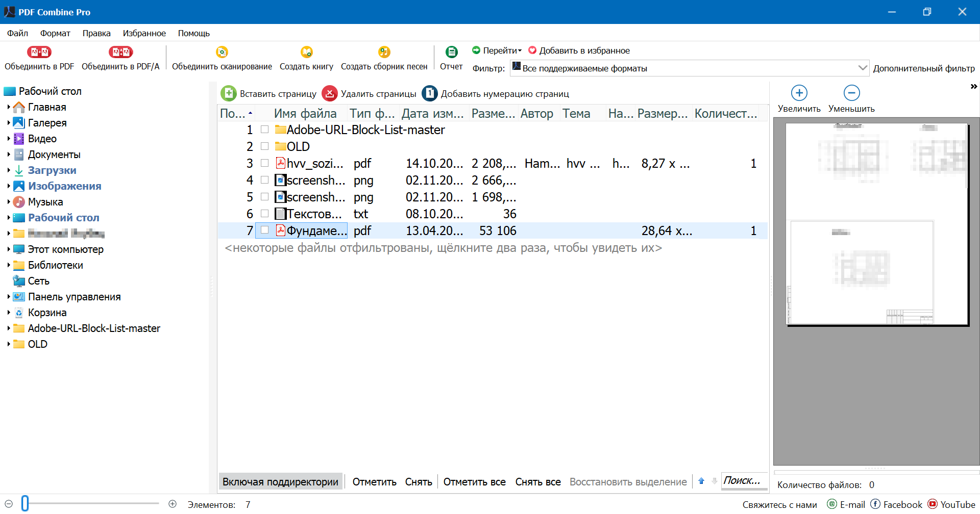Click the zoom-in magnifier in status bar
Viewport: 980px width, 514px height.
click(173, 504)
